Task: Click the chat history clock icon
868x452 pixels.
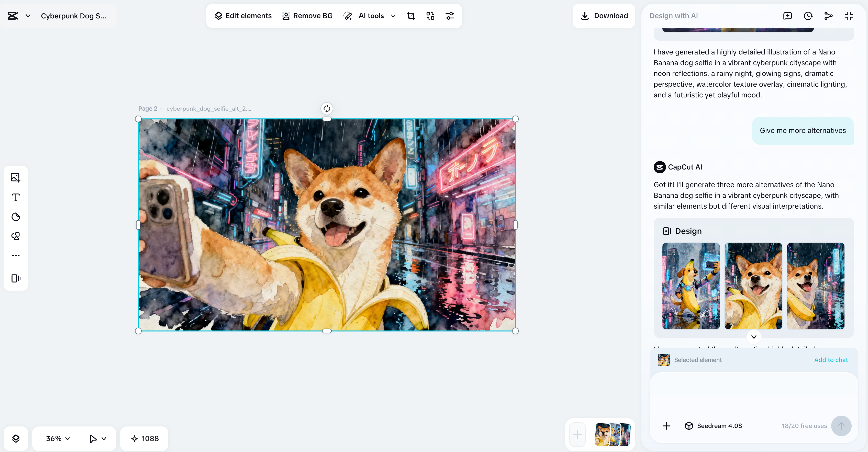Action: 808,16
